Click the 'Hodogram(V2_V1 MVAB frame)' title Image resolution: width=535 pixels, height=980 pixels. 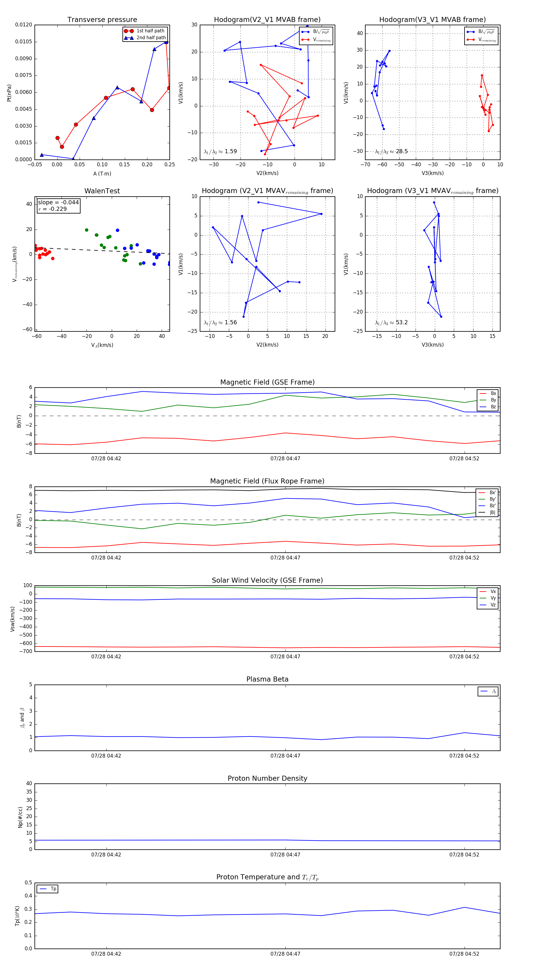point(267,19)
